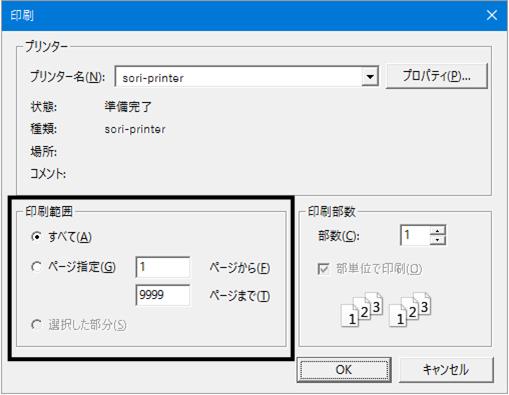
Task: Select the すべて(A) radio button
Action: [x=36, y=237]
